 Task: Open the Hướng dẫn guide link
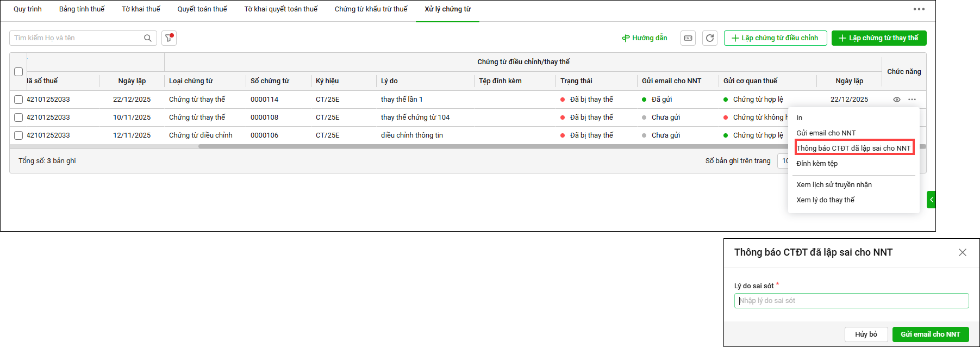click(x=644, y=38)
